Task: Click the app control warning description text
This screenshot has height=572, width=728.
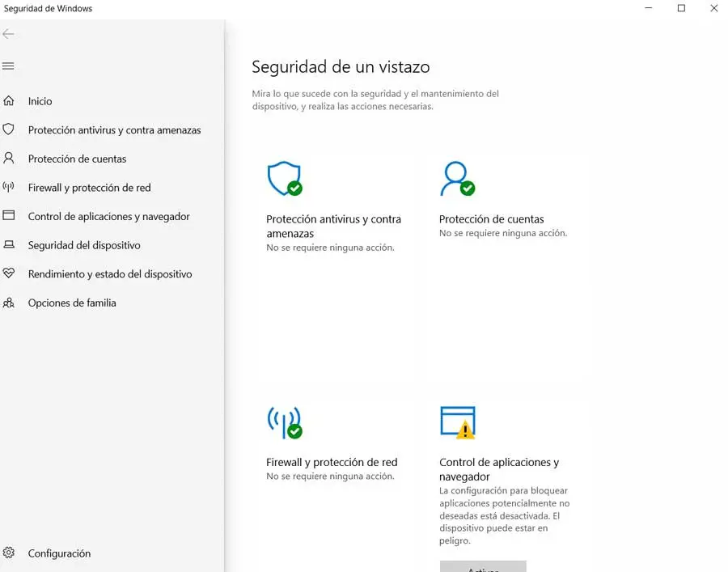Action: [x=504, y=515]
